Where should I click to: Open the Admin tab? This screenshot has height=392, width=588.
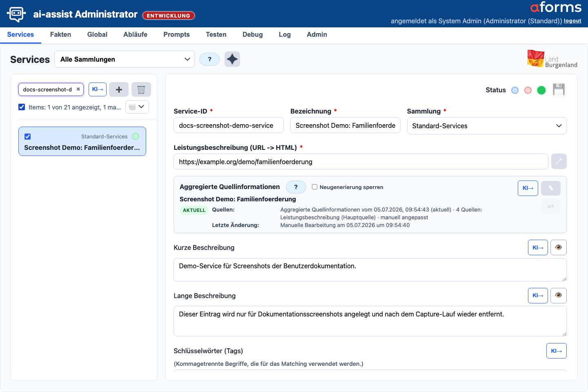(x=317, y=35)
